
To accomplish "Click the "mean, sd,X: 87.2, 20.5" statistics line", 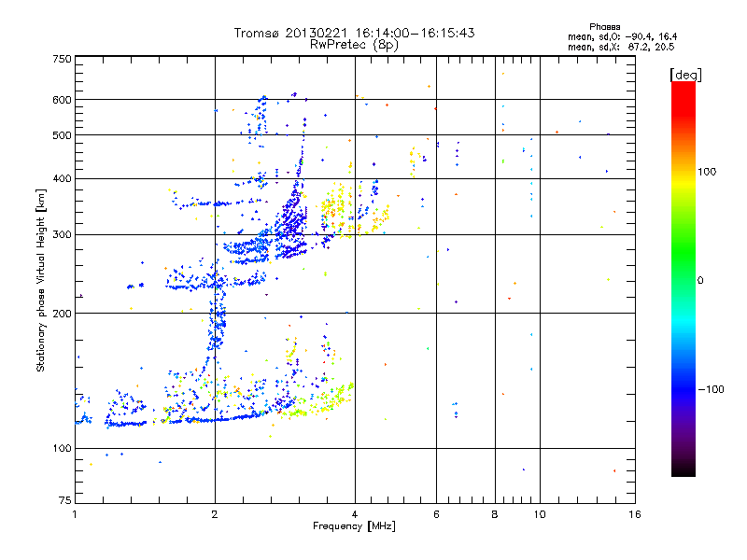I will [x=621, y=47].
